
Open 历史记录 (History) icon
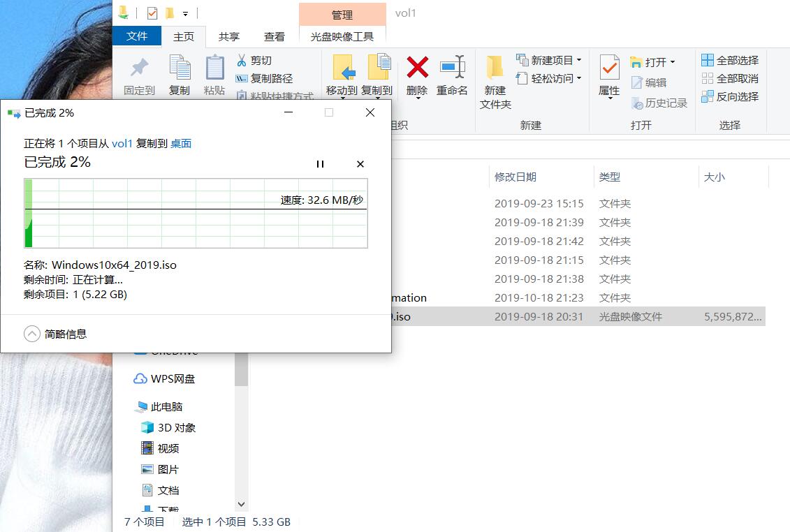(638, 103)
